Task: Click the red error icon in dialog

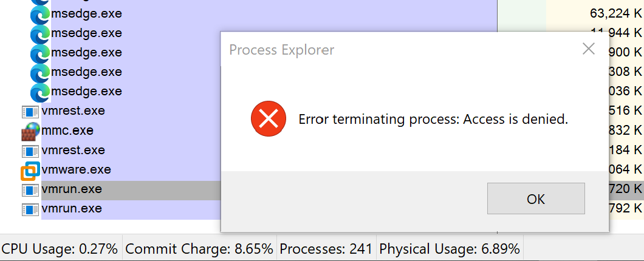Action: (x=268, y=120)
